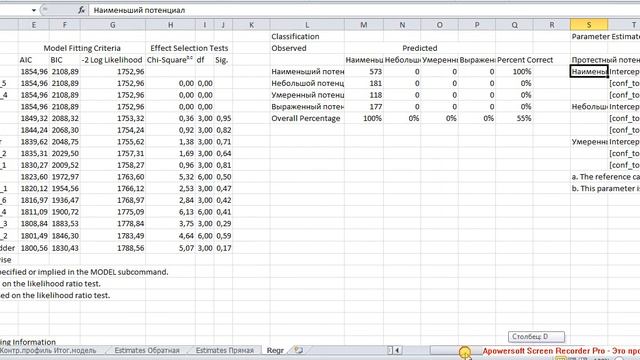The width and height of the screenshot is (640, 360).
Task: Select column K header
Action: click(x=251, y=25)
